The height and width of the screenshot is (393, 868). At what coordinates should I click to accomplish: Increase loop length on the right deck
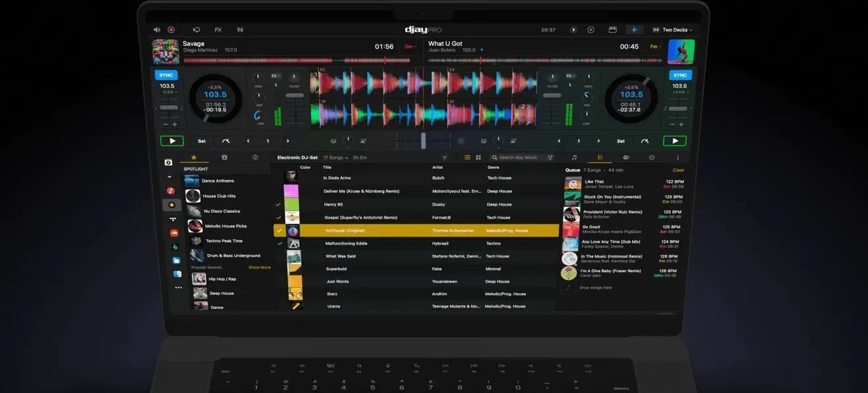point(598,141)
